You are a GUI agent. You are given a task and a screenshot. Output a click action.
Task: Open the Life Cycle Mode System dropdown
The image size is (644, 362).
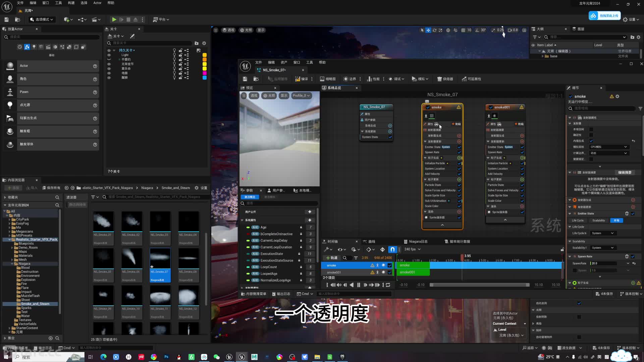coord(603,233)
